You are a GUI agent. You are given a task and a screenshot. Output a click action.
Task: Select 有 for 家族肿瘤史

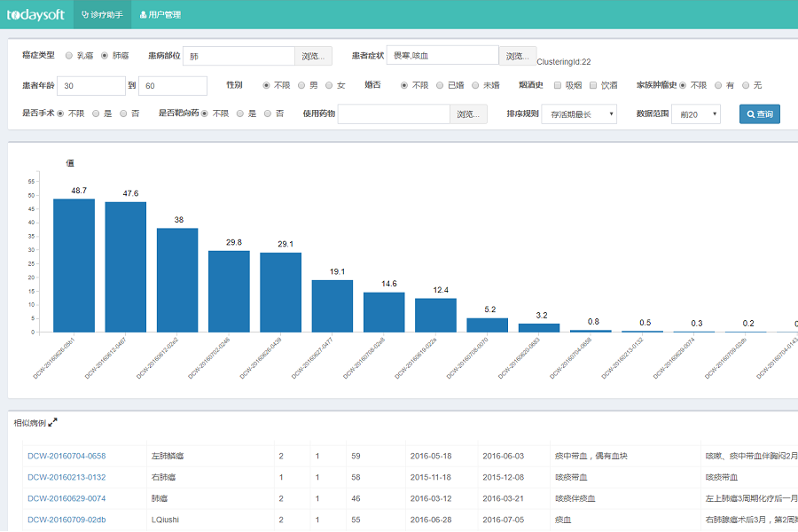click(x=718, y=85)
